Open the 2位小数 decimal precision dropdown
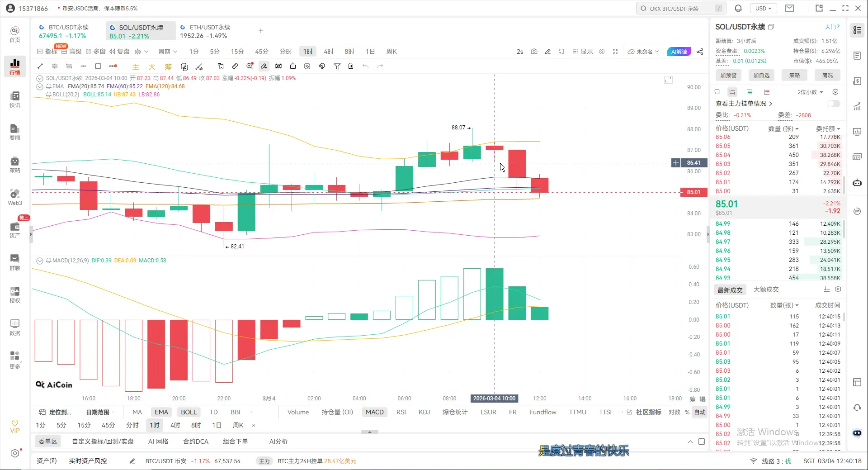The image size is (868, 470). pos(810,92)
